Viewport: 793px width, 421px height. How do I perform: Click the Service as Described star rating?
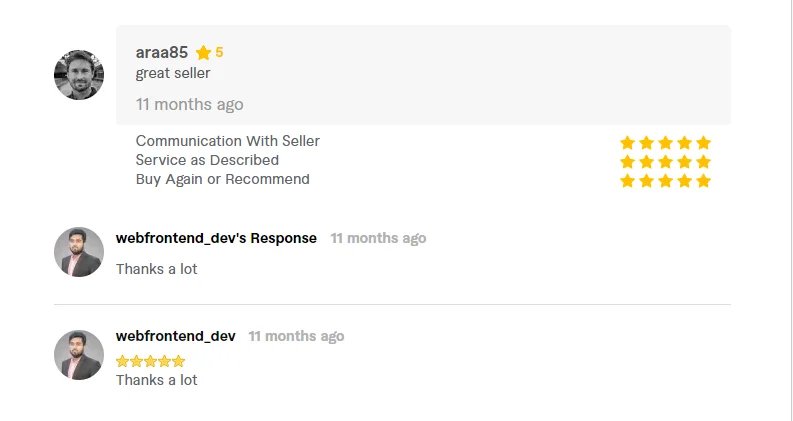(x=666, y=162)
